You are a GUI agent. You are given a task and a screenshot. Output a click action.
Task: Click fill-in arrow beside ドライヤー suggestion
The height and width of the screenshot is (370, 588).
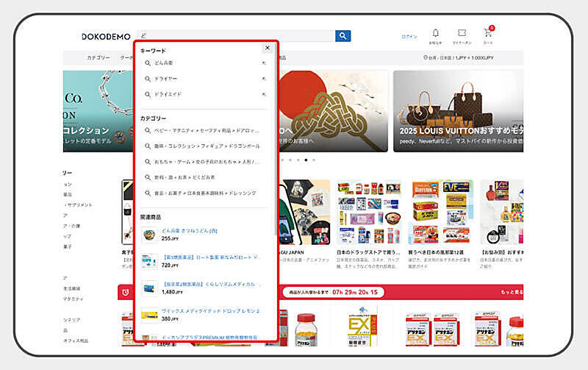[263, 79]
